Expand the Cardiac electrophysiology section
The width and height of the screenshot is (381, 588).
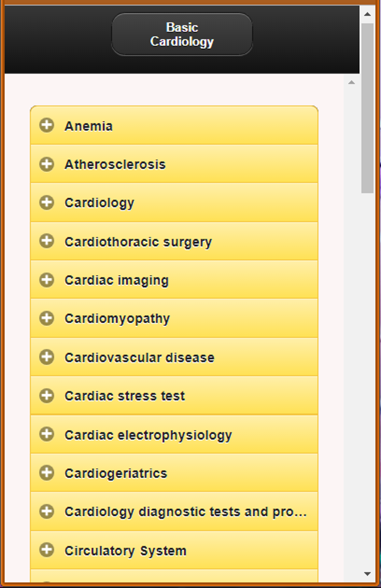[174, 434]
